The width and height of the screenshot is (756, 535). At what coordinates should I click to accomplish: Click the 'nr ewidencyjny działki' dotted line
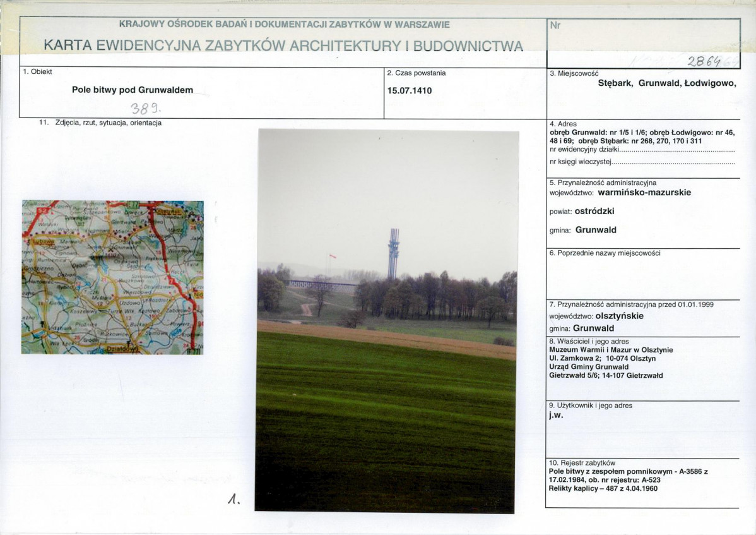point(678,151)
